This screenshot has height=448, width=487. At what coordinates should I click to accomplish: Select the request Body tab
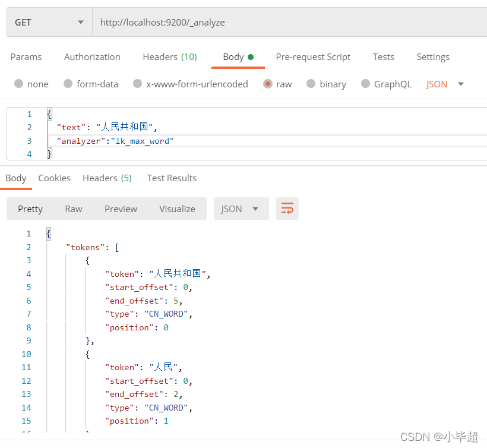(238, 57)
